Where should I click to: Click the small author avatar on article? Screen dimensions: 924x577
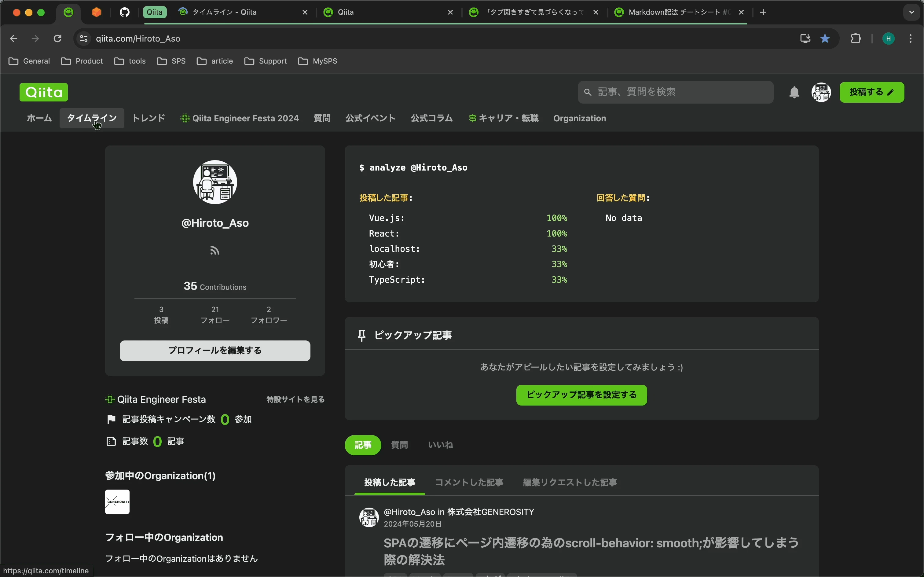tap(369, 517)
